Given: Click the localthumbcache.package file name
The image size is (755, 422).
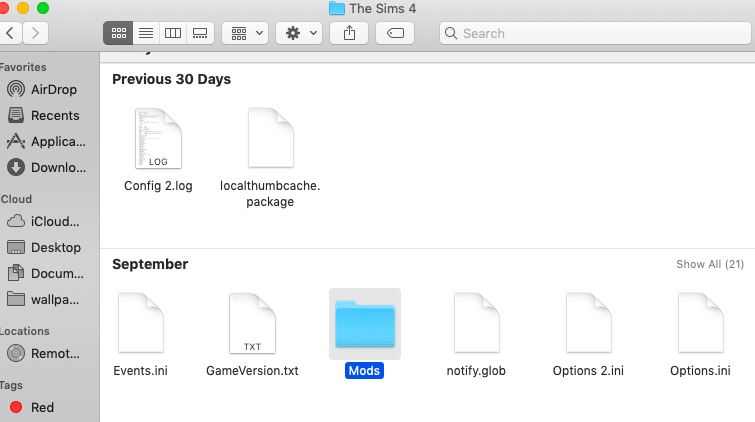Looking at the screenshot, I should click(x=270, y=194).
